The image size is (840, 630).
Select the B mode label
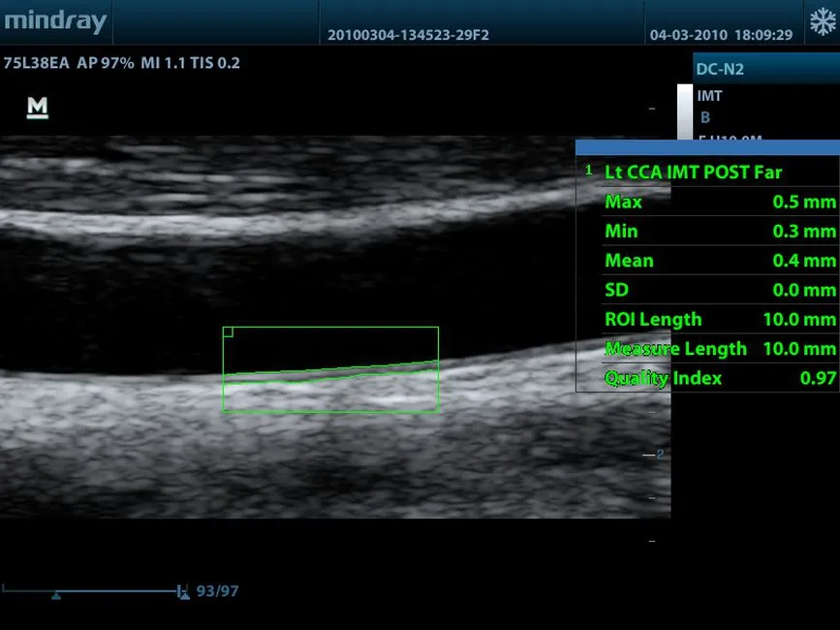(705, 117)
